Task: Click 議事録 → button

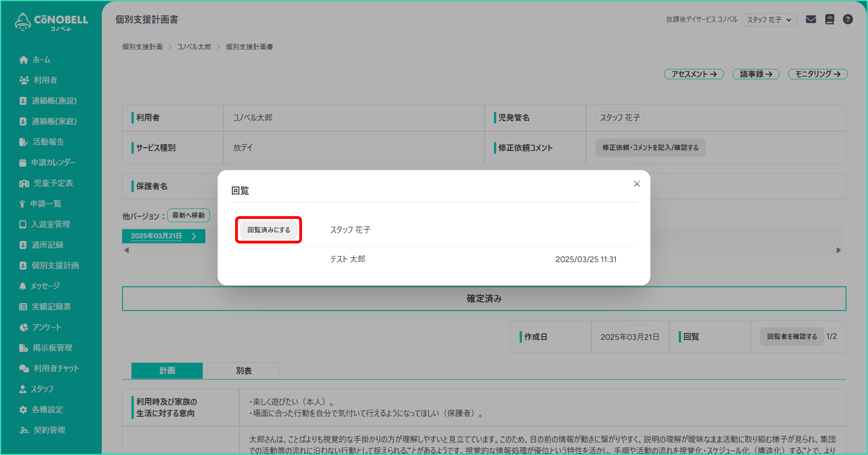Action: [756, 74]
